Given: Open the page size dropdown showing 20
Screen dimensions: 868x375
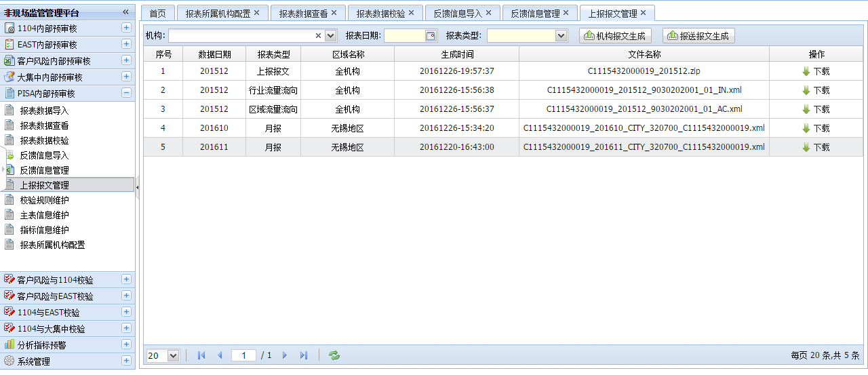Looking at the screenshot, I should click(x=172, y=355).
